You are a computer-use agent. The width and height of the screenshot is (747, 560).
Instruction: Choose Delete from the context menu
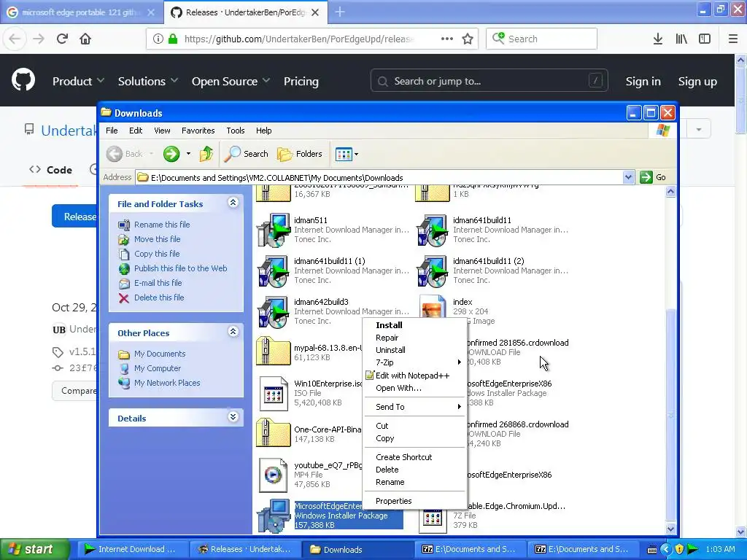(414, 470)
